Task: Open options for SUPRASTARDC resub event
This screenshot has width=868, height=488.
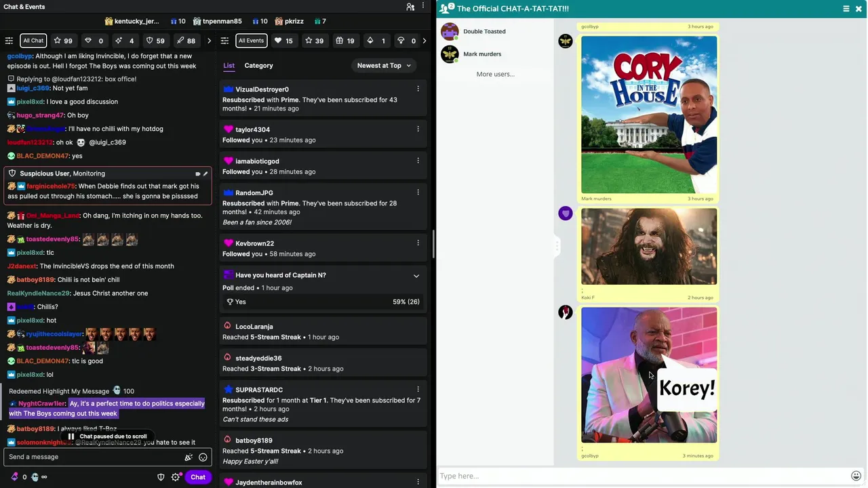Action: tap(418, 390)
